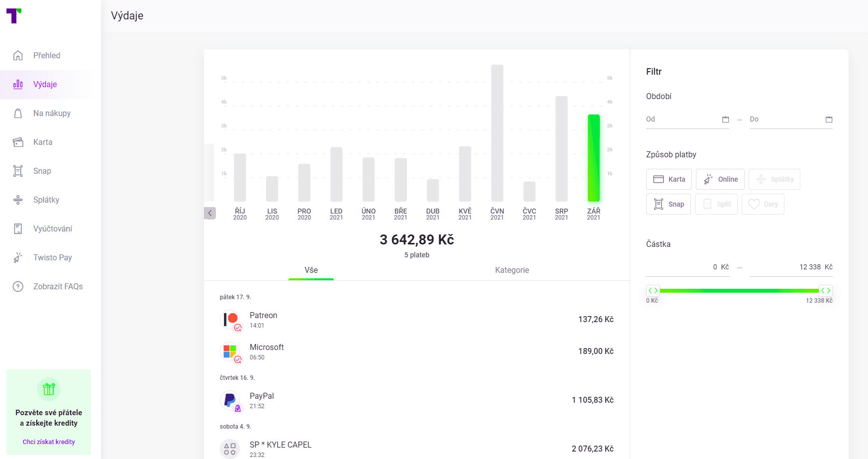This screenshot has width=868, height=459.
Task: Click the Twisto logo icon
Action: (x=14, y=15)
